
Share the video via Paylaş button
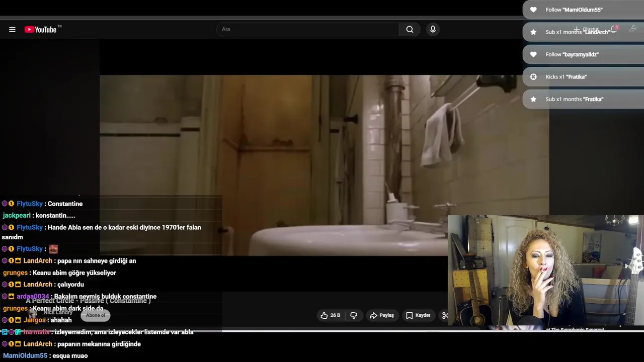point(381,315)
